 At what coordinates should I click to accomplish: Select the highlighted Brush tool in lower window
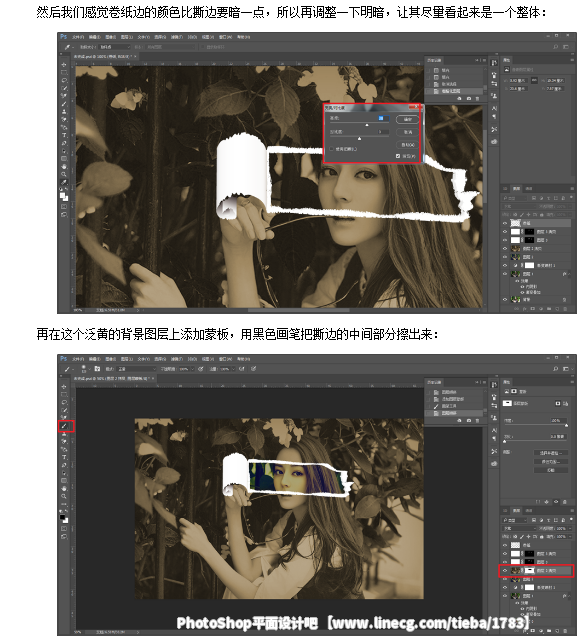(x=64, y=426)
